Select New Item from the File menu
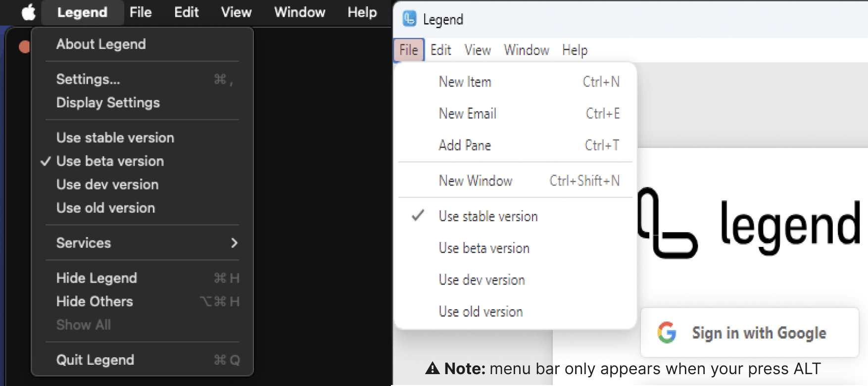Viewport: 868px width, 386px height. click(x=515, y=82)
